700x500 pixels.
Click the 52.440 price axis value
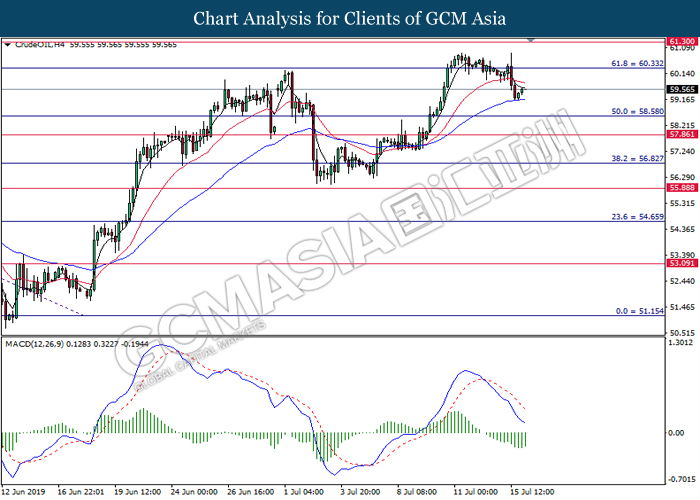coord(682,281)
